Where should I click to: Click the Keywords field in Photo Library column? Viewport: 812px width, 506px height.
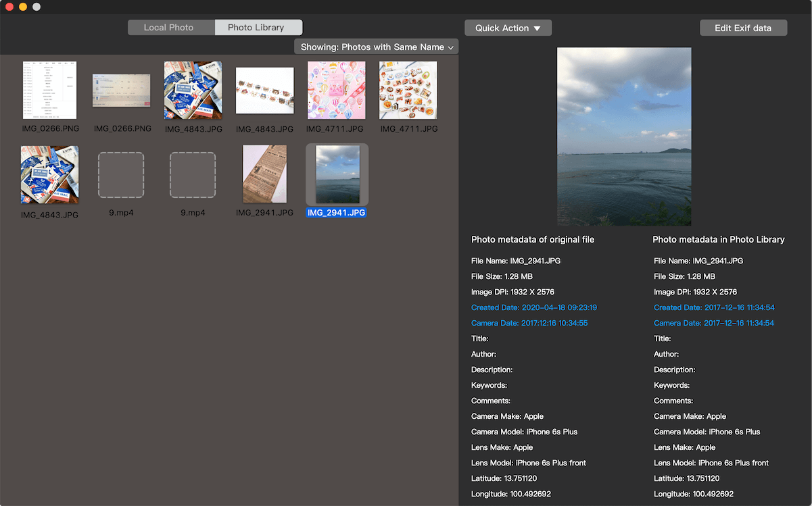click(x=671, y=385)
